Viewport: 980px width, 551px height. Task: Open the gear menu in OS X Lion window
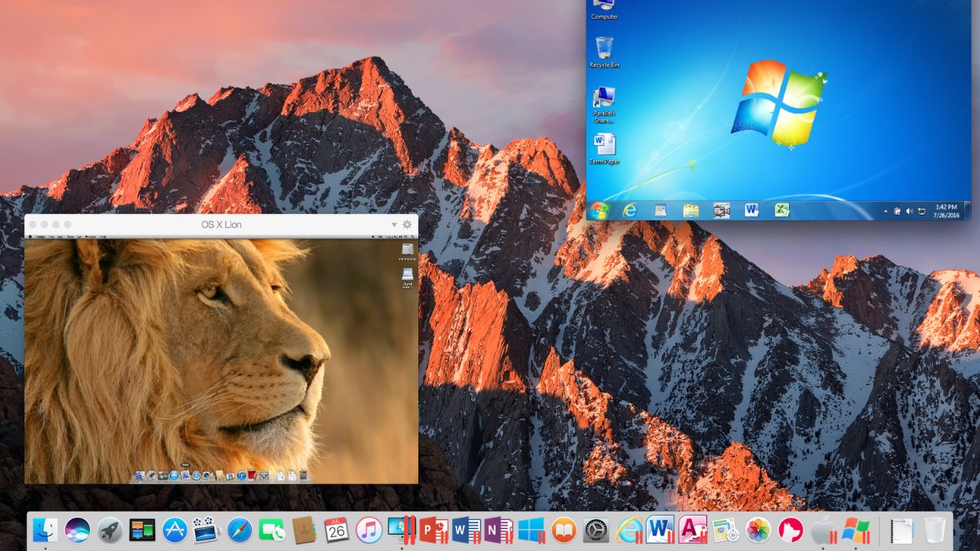[x=408, y=224]
